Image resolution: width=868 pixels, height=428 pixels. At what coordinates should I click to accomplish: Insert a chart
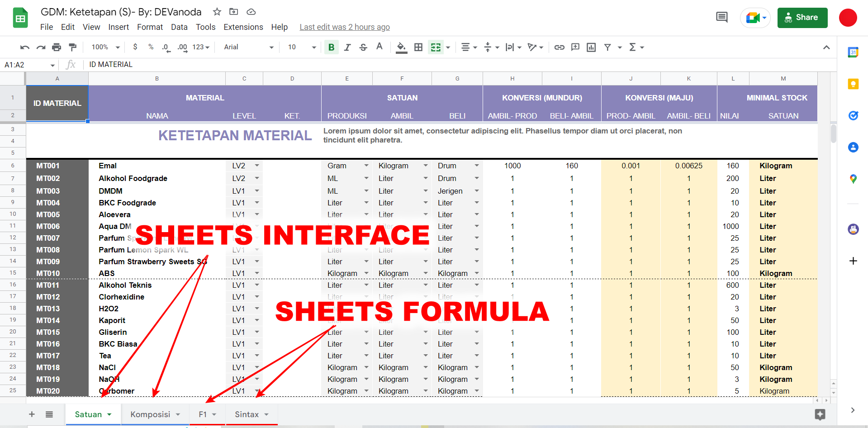point(591,47)
